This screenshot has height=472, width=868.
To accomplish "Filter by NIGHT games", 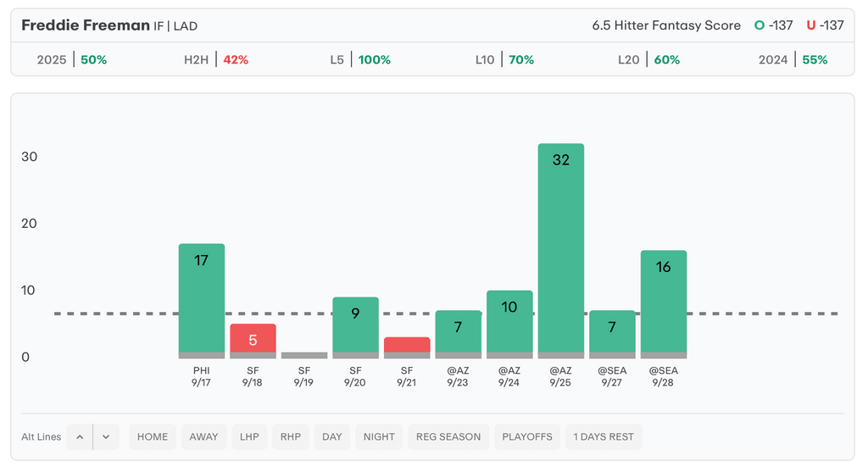I will (379, 436).
